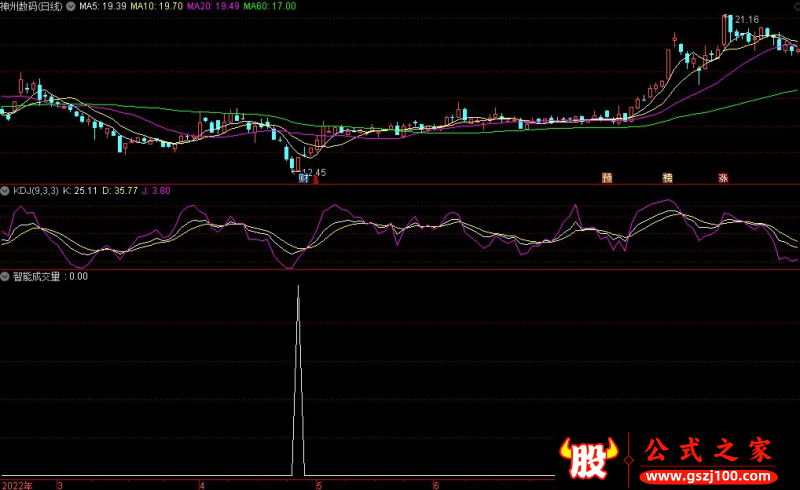Expand the 智能成交量 indicator dropdown arrow
This screenshot has height=490, width=800.
point(5,277)
